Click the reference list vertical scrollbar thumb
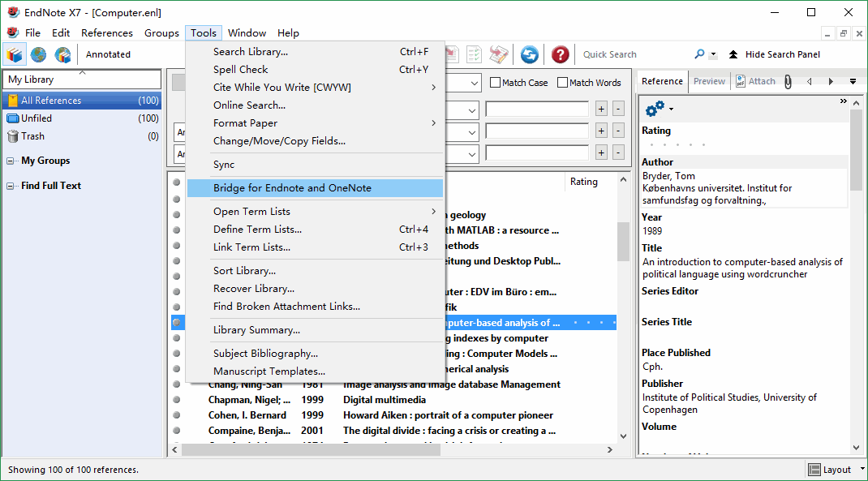Image resolution: width=868 pixels, height=481 pixels. click(623, 242)
